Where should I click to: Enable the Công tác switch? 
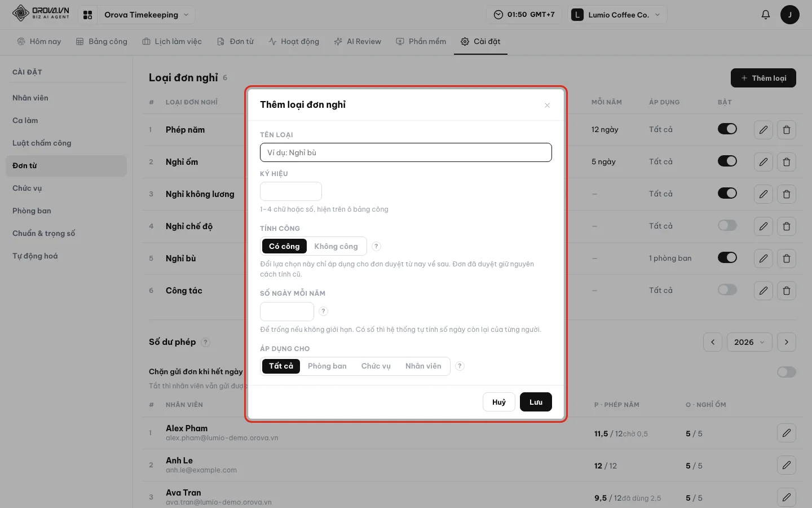[727, 290]
